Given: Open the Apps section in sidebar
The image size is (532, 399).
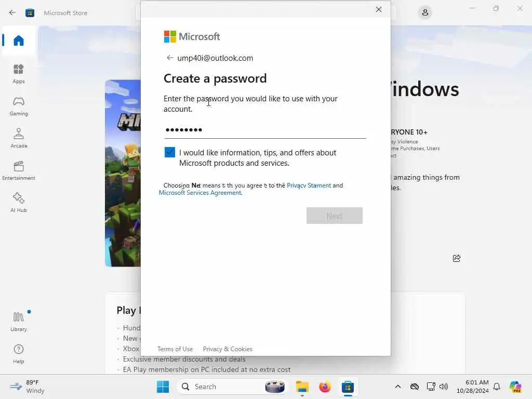Looking at the screenshot, I should pos(19,74).
